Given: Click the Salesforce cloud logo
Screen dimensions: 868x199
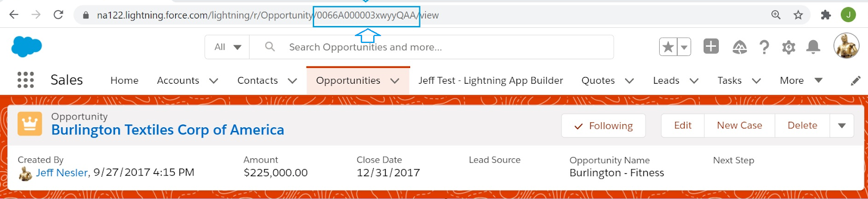Looking at the screenshot, I should (x=27, y=47).
